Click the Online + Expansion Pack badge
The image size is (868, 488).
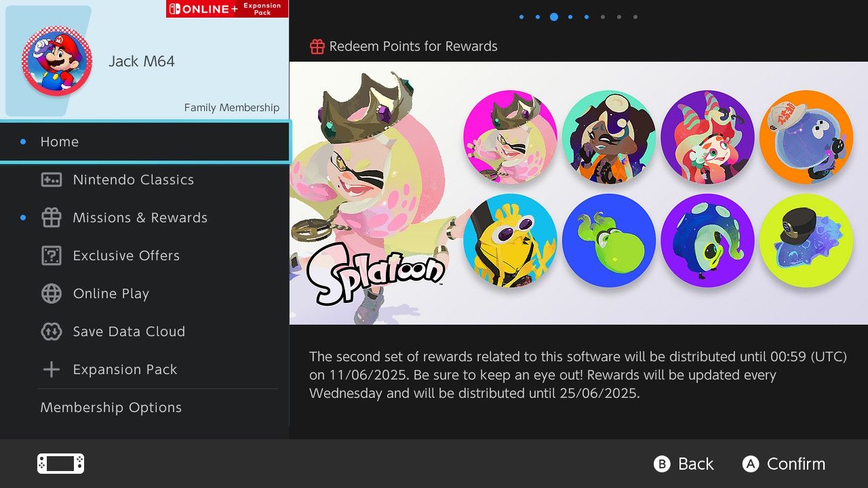pos(226,9)
